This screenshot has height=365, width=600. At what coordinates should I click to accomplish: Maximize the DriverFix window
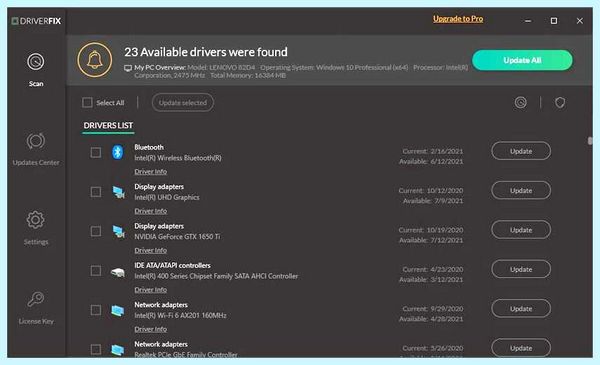(554, 21)
